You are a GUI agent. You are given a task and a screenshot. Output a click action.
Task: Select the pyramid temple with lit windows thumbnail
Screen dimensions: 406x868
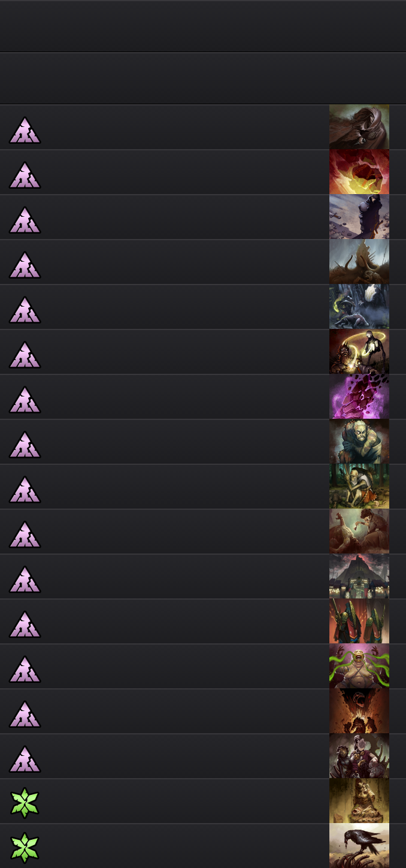359,576
